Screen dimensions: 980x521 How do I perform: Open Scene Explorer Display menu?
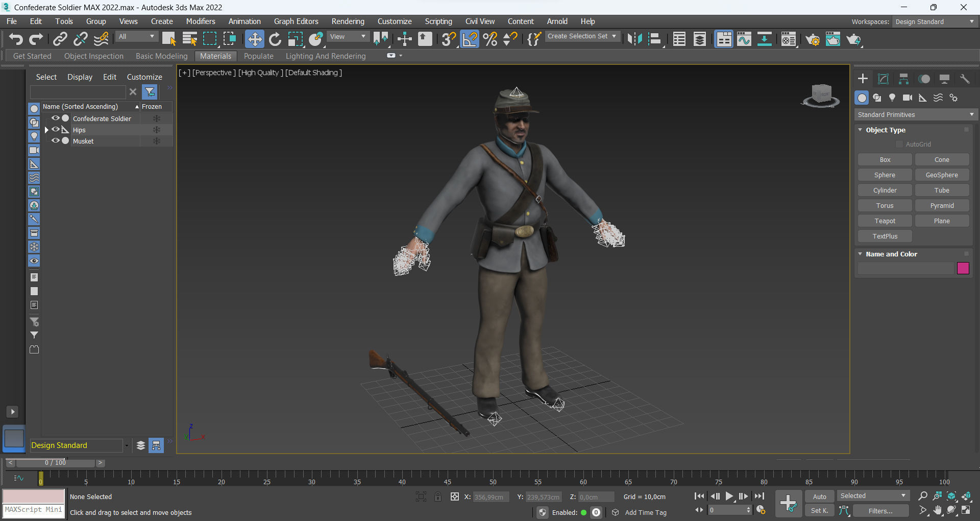pyautogui.click(x=80, y=77)
